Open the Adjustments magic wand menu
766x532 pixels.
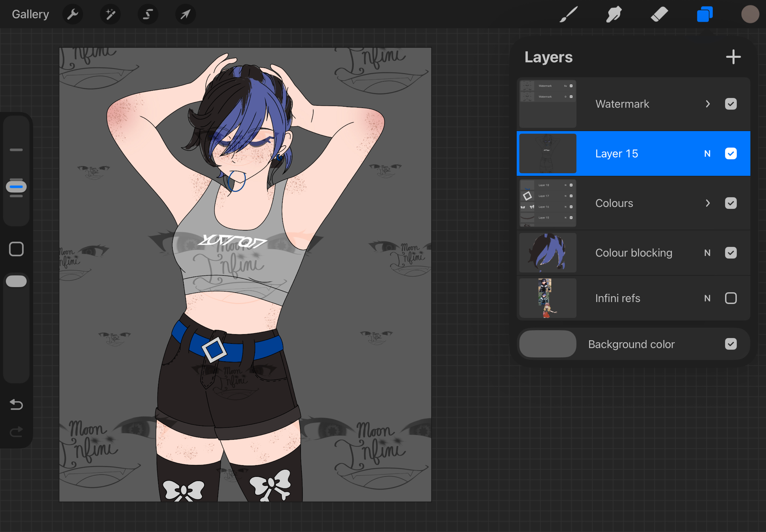point(110,15)
